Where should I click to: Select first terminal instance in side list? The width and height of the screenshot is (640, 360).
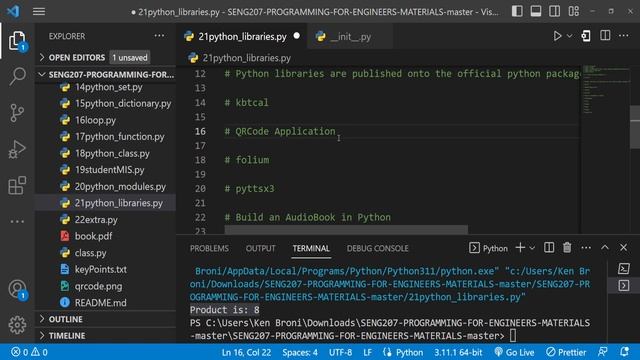click(x=624, y=269)
